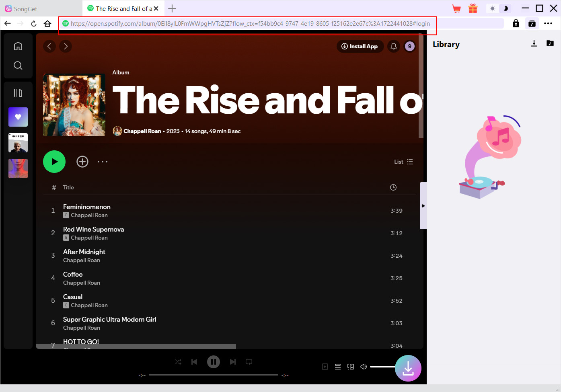Image resolution: width=561 pixels, height=392 pixels.
Task: Open Your Library icon in sidebar
Action: click(x=18, y=93)
